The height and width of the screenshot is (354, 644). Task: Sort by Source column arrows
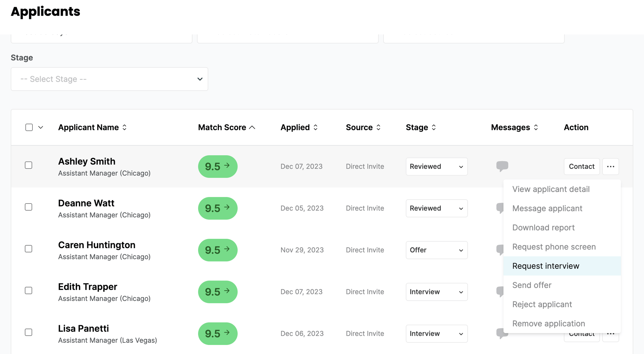(378, 127)
